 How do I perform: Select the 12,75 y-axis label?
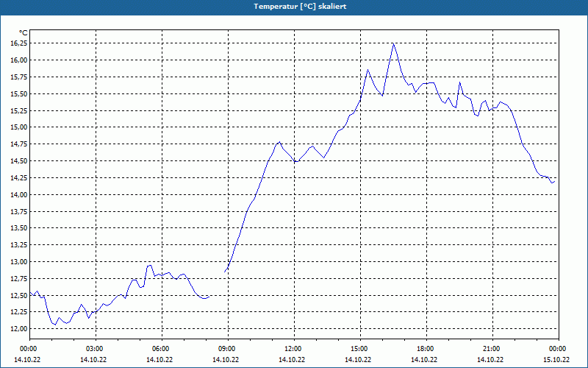pos(19,278)
